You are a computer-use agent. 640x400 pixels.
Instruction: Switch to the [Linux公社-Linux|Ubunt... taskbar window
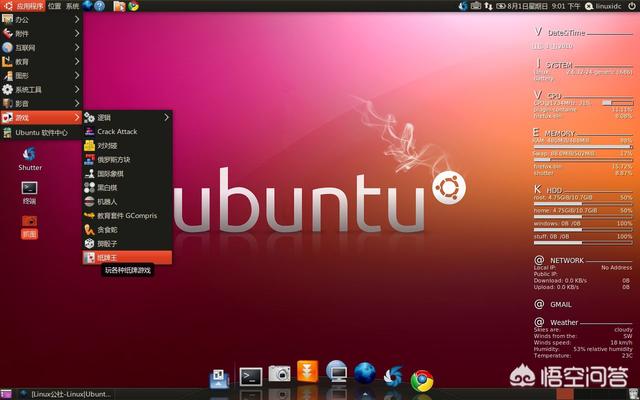tap(65, 394)
